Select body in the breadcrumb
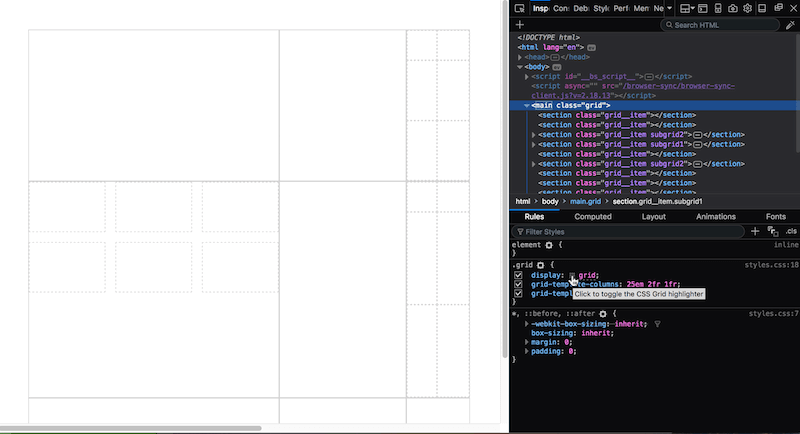Viewport: 800px width, 434px height. tap(550, 201)
